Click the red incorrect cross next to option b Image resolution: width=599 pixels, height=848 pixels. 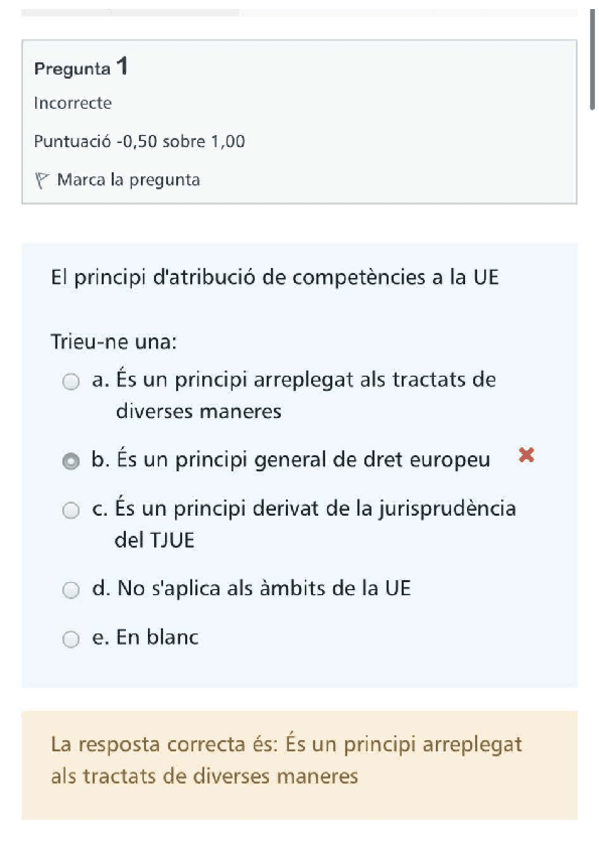[x=527, y=453]
